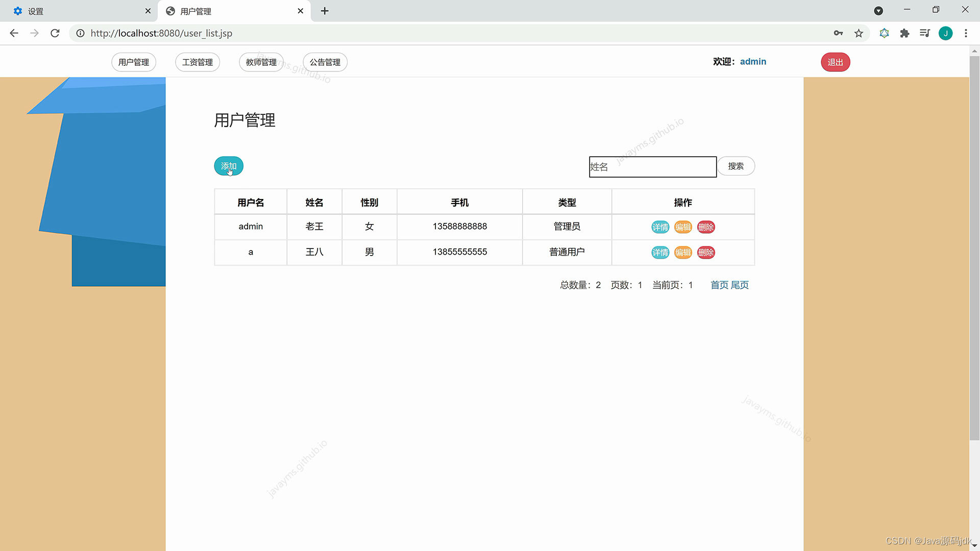Open 工资管理 navigation menu
The image size is (980, 551).
pyautogui.click(x=198, y=62)
